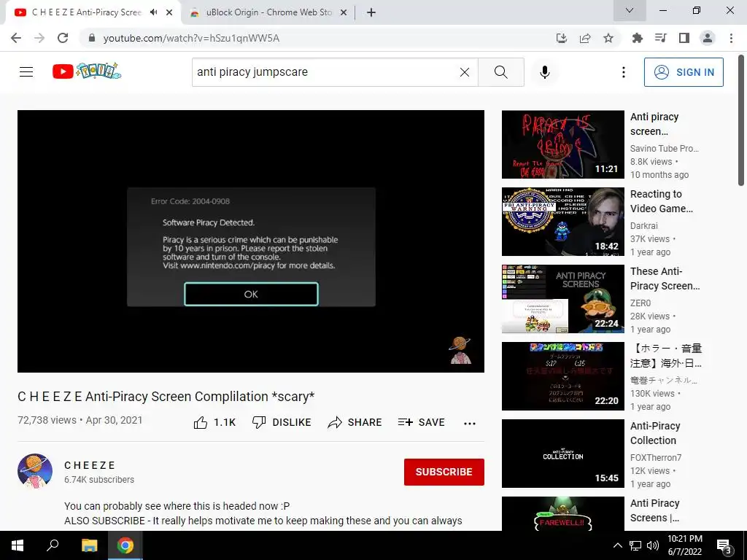
Task: SAVE video to a playlist
Action: [x=422, y=422]
